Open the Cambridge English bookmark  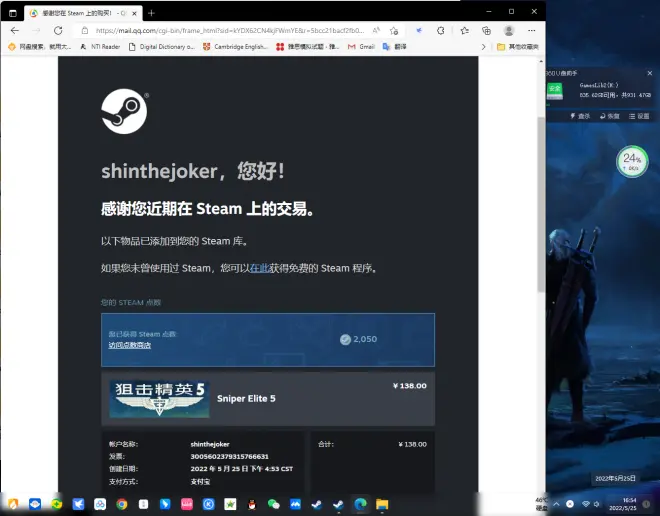click(x=235, y=47)
